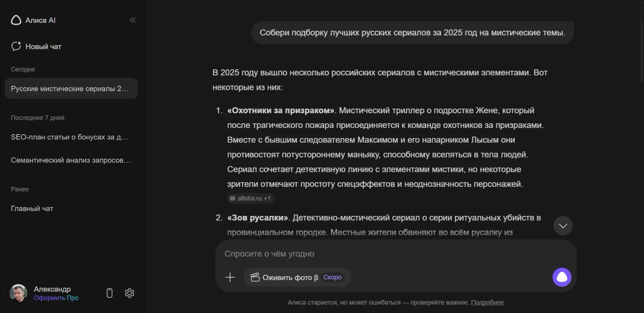Open the chat Русские мистические сериалы 2...

71,88
